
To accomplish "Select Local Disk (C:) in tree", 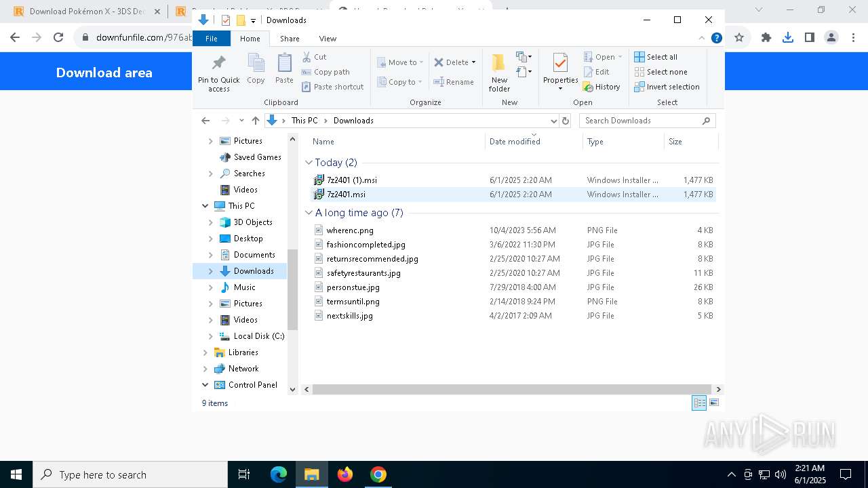I will (x=258, y=336).
